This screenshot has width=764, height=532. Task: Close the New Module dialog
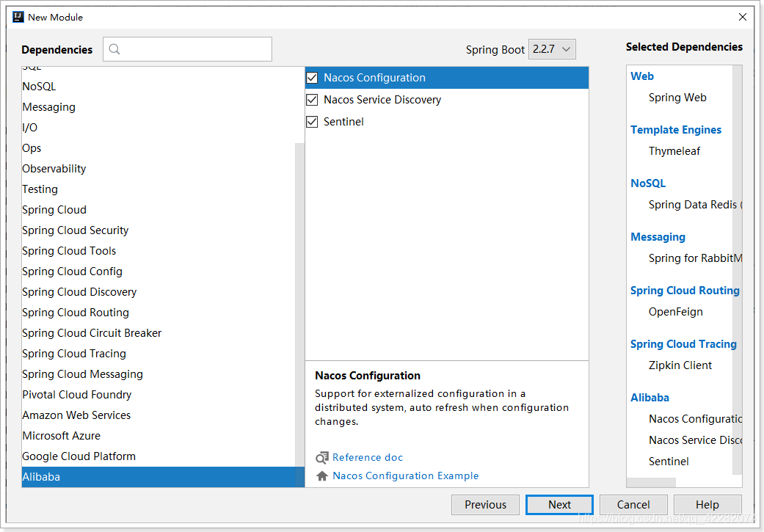click(743, 17)
